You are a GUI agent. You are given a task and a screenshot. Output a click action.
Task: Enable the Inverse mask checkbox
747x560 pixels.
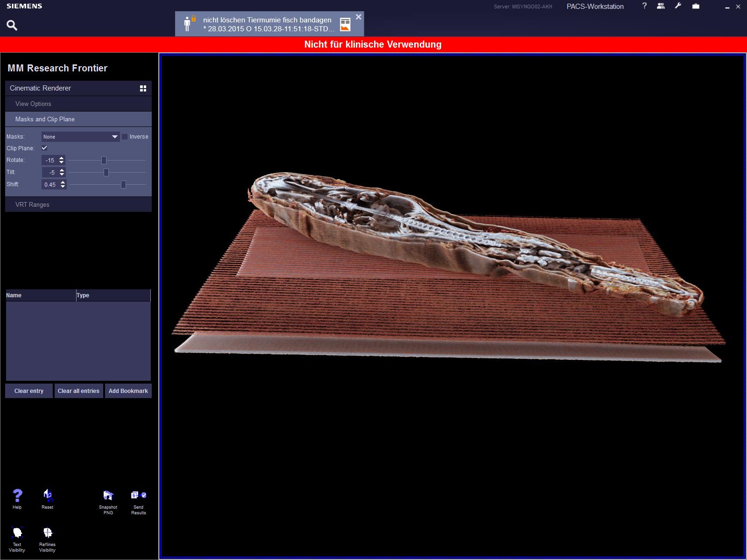click(x=125, y=137)
